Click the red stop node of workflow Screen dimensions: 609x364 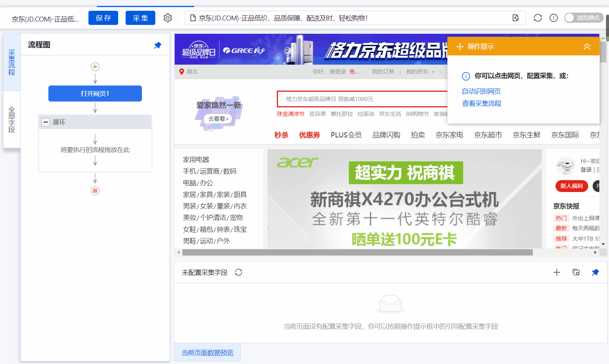[x=95, y=191]
